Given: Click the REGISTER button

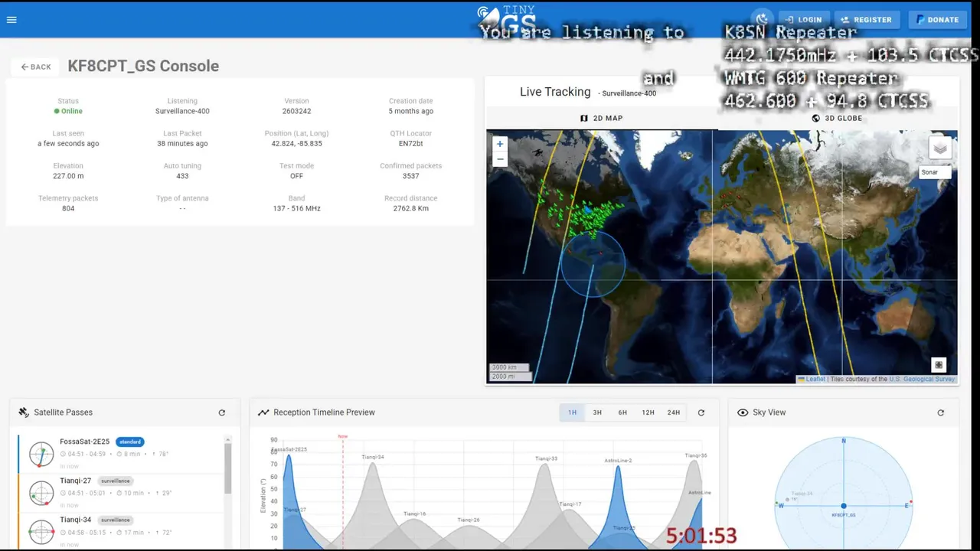Looking at the screenshot, I should [x=867, y=20].
